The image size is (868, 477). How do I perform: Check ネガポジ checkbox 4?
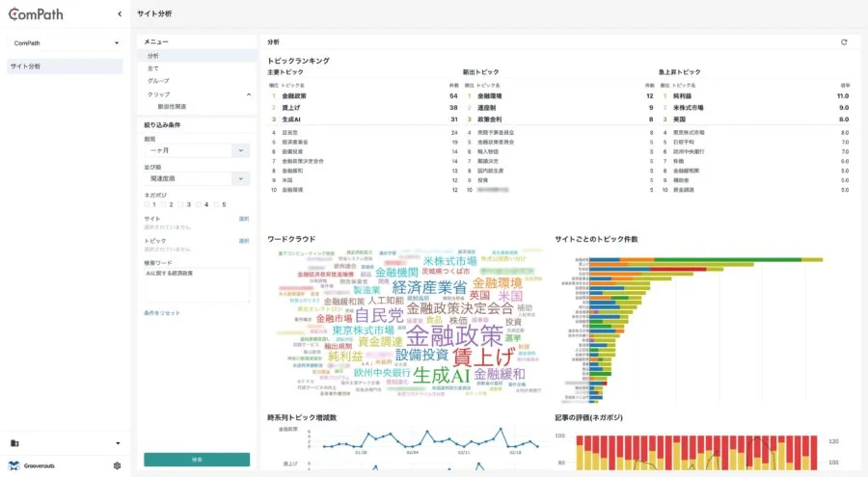(x=199, y=204)
